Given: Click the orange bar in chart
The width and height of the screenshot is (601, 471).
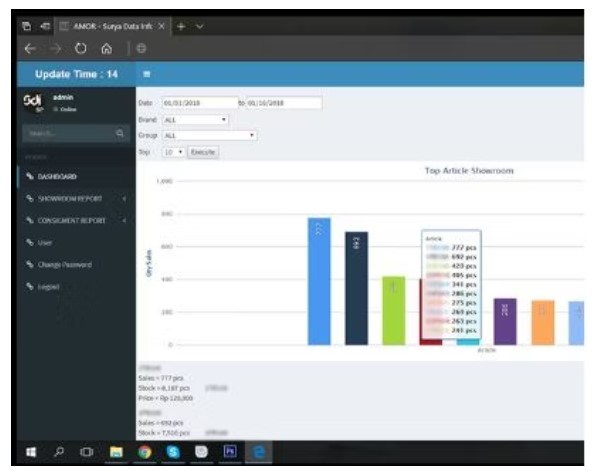Looking at the screenshot, I should pyautogui.click(x=543, y=323).
